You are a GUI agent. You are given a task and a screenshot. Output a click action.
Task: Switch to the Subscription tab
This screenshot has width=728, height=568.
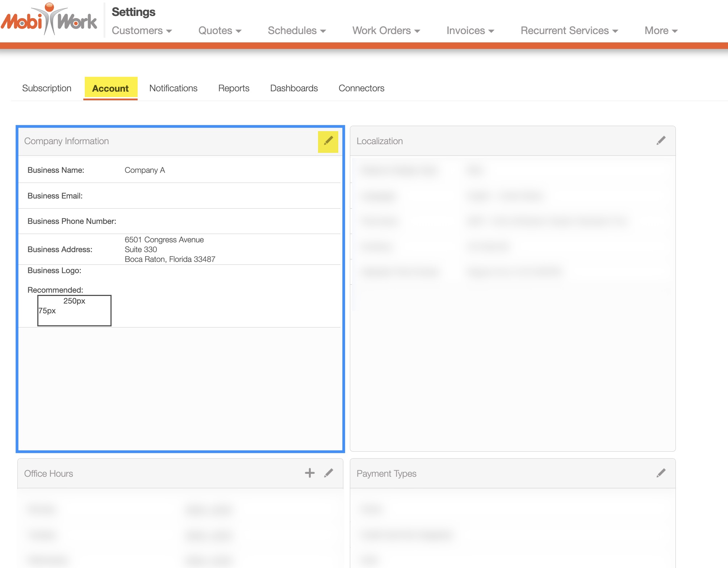47,88
